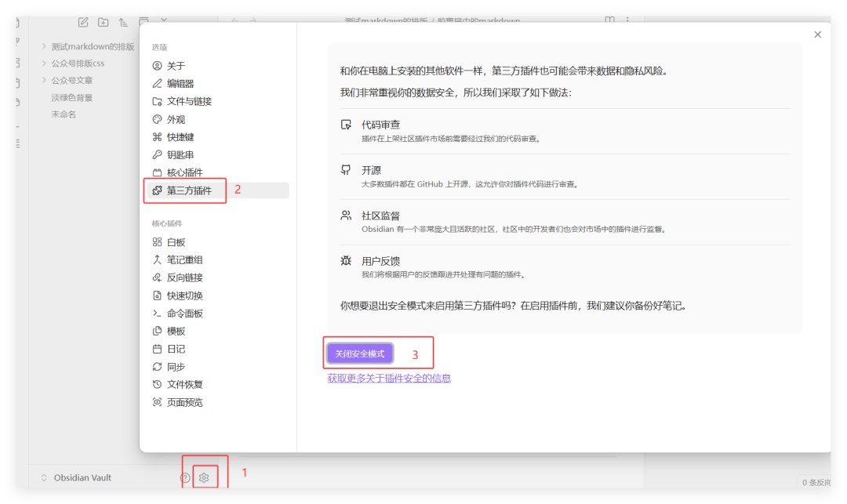Image resolution: width=847 pixels, height=504 pixels.
Task: Open the 日记 core plugin settings
Action: pyautogui.click(x=174, y=348)
